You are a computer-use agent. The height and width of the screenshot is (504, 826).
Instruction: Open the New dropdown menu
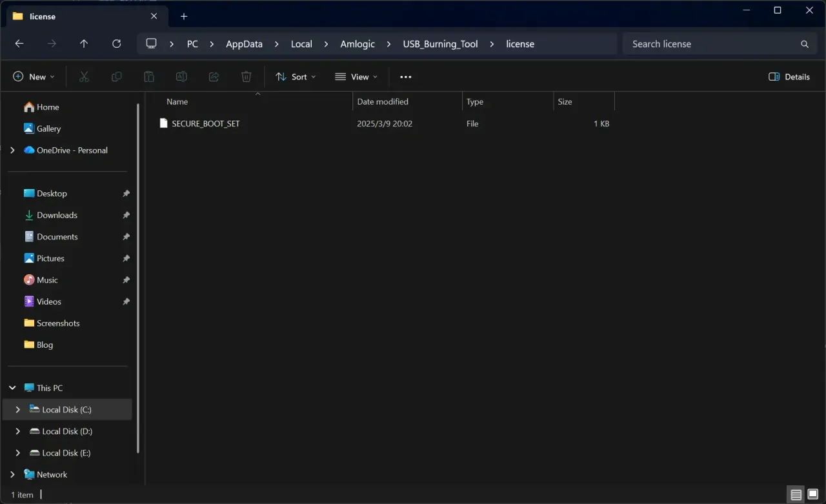tap(34, 77)
